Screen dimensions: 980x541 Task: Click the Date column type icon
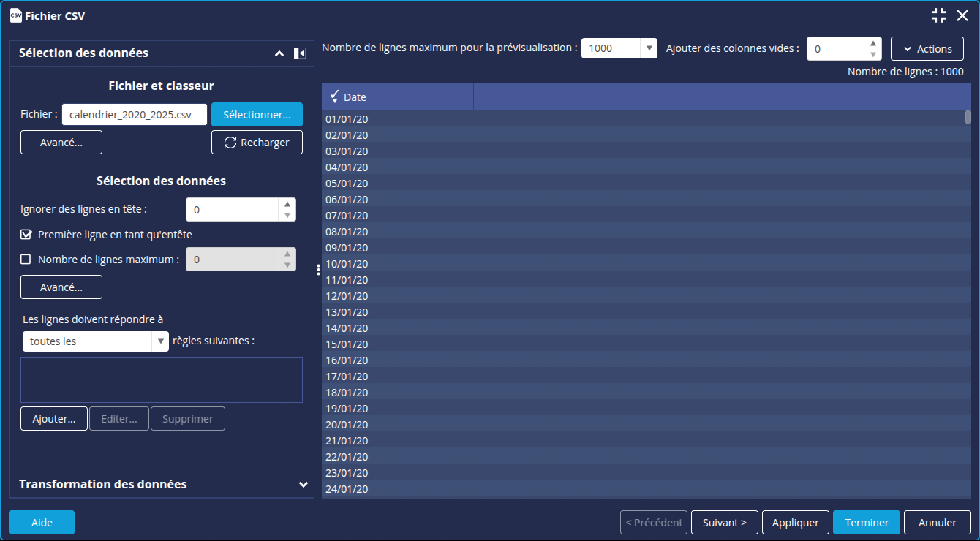(x=334, y=97)
